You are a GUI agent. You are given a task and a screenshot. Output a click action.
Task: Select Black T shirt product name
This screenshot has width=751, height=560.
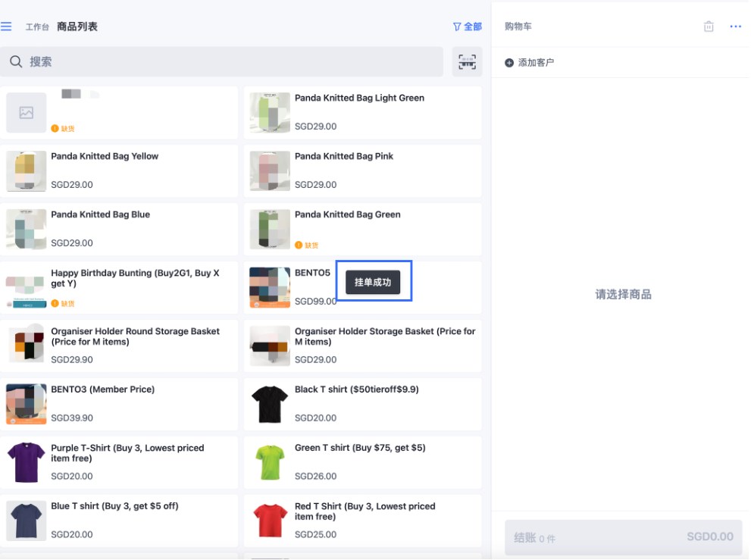357,389
